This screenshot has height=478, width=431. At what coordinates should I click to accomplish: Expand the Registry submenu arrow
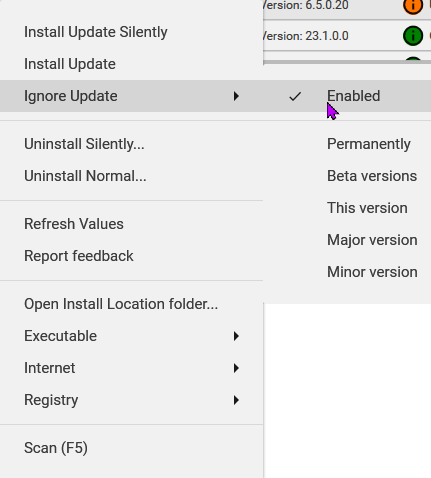coord(236,400)
